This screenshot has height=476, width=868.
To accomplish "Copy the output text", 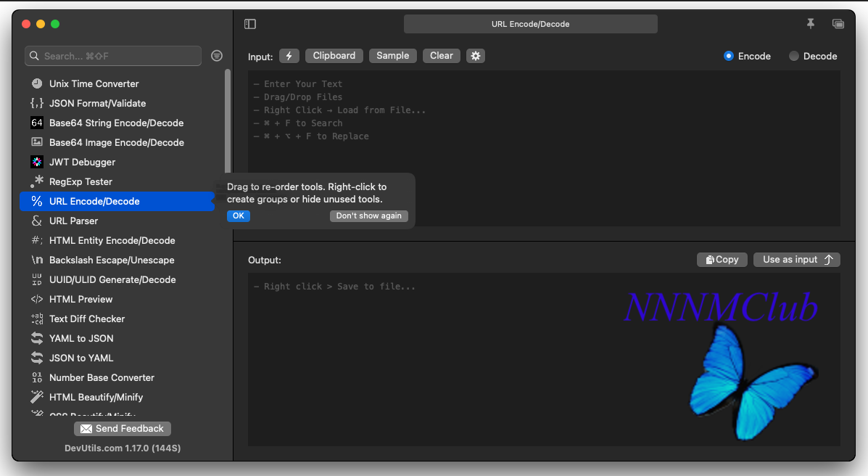I will pos(722,259).
